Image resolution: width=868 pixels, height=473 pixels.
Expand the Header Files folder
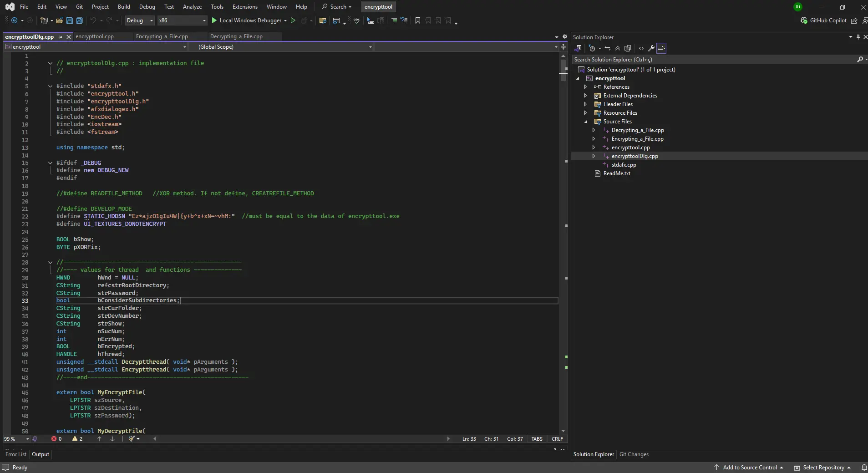click(x=585, y=104)
